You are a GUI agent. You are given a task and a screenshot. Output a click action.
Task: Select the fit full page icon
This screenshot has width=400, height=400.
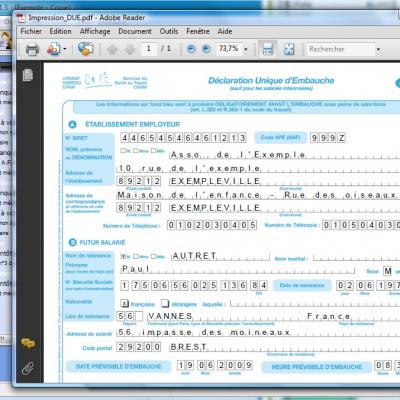(x=289, y=49)
